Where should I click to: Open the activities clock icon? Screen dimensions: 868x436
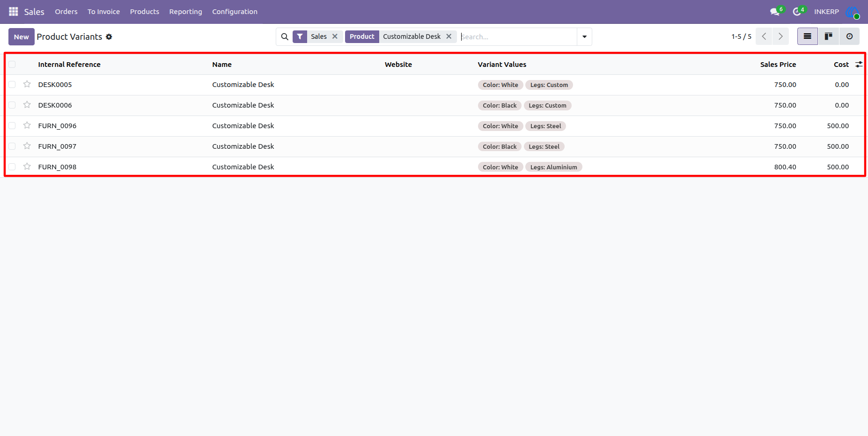coord(797,12)
